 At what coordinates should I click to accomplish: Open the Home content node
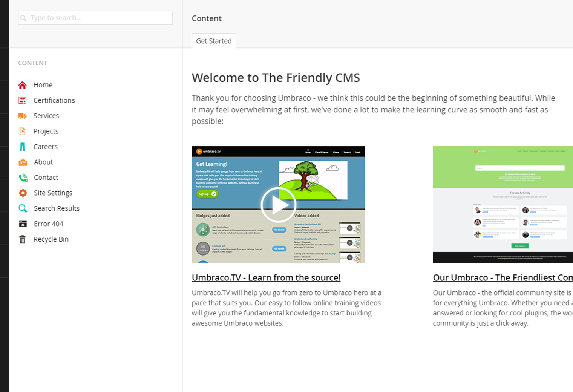tap(43, 85)
